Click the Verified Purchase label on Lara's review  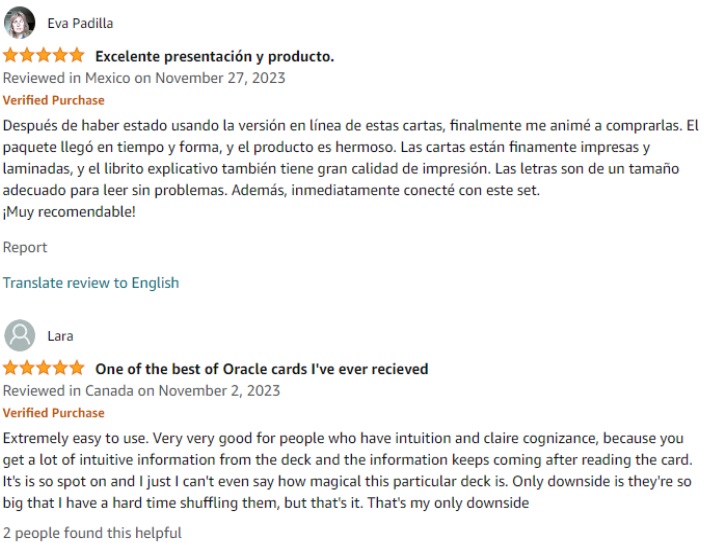tap(53, 412)
